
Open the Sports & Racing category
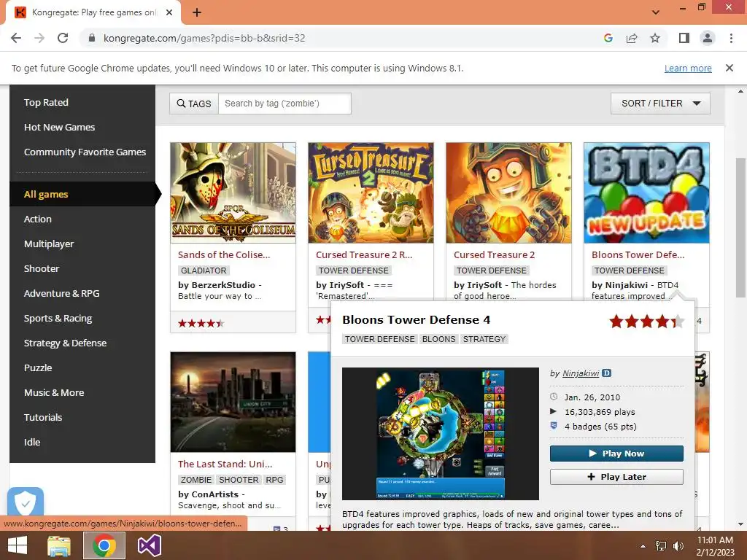tap(58, 318)
